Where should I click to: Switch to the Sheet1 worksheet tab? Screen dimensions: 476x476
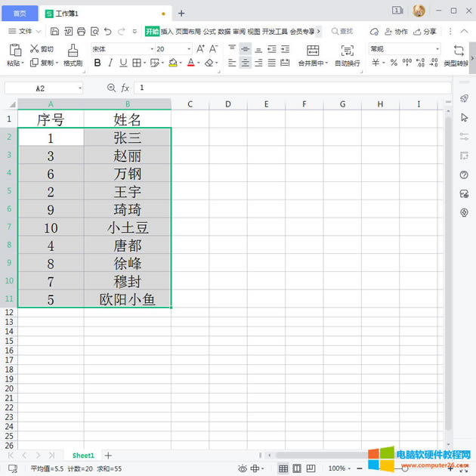point(83,456)
